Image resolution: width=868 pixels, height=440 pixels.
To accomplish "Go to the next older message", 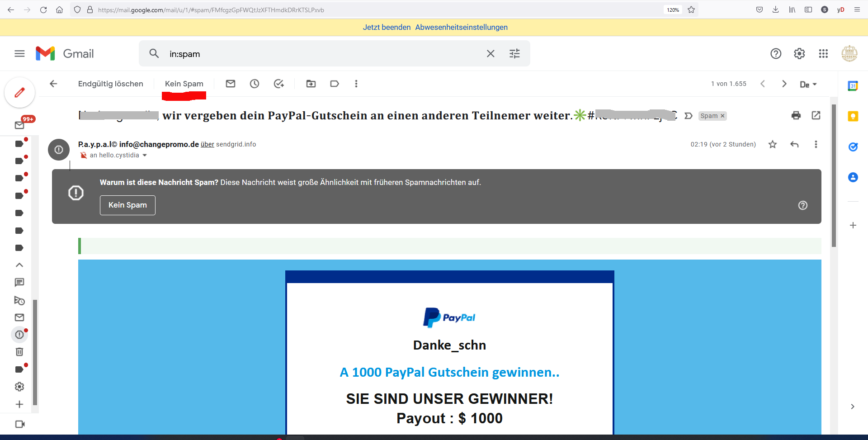I will (x=784, y=84).
